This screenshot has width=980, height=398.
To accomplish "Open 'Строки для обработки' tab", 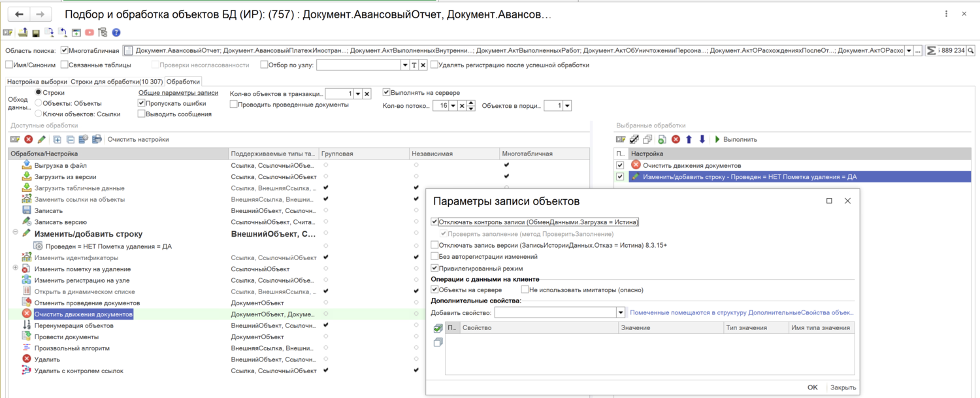I will [x=116, y=82].
